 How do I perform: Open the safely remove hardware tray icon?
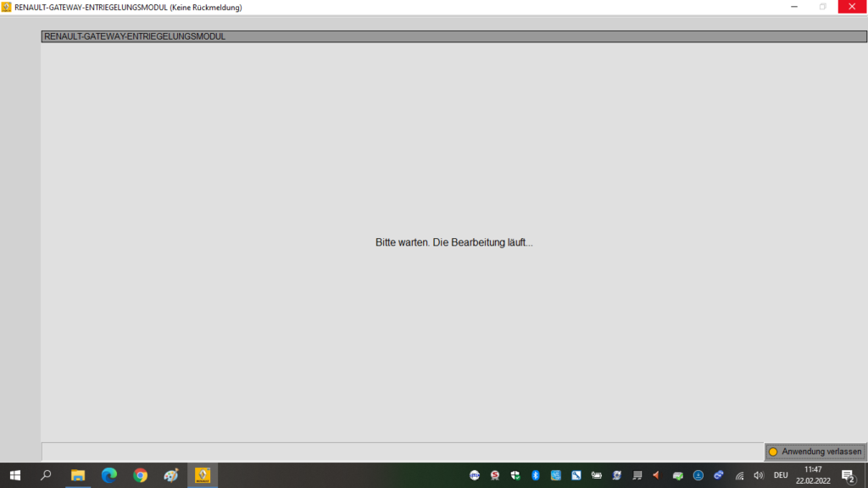click(677, 475)
